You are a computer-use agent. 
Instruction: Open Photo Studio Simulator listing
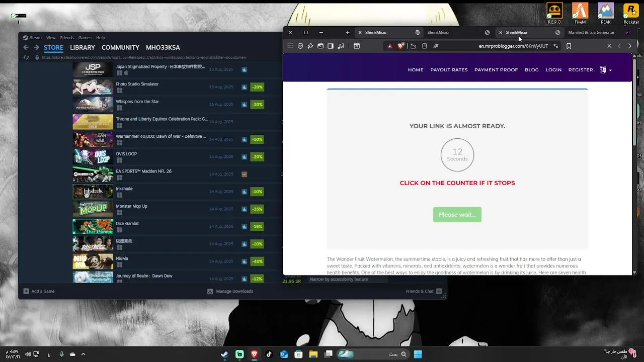[137, 84]
